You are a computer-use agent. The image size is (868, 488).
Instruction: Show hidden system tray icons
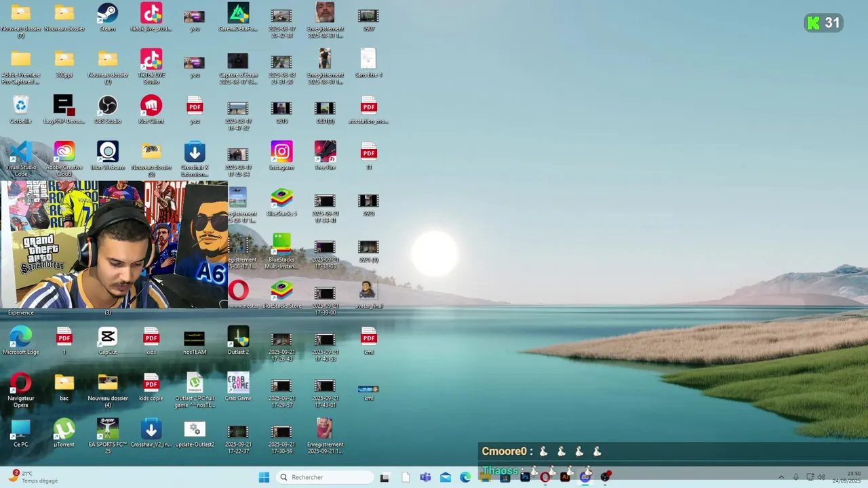pos(781,477)
